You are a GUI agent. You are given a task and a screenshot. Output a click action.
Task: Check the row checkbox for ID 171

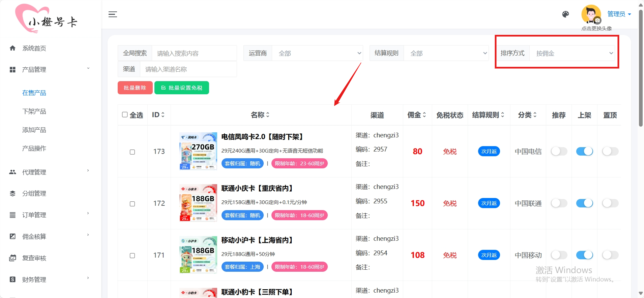click(133, 256)
